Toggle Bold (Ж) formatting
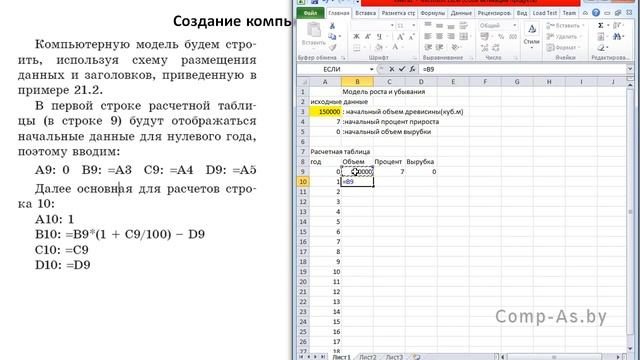This screenshot has width=640, height=360. click(x=356, y=37)
